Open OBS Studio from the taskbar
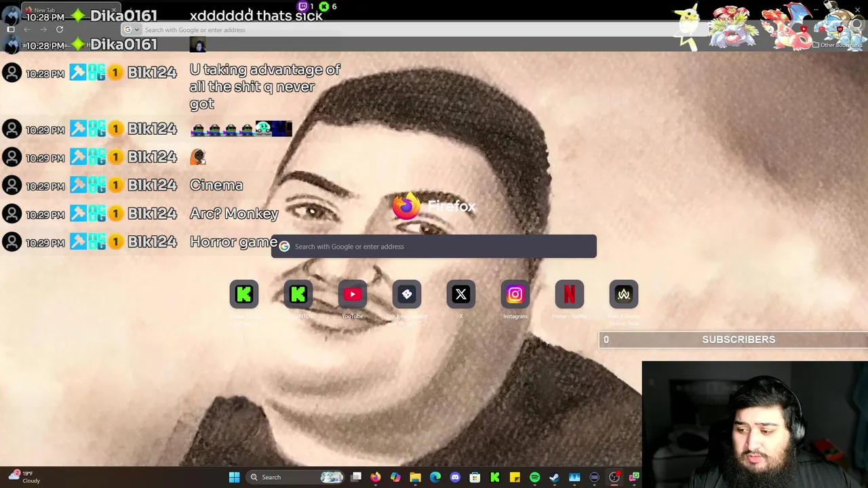This screenshot has height=488, width=868. [x=614, y=477]
